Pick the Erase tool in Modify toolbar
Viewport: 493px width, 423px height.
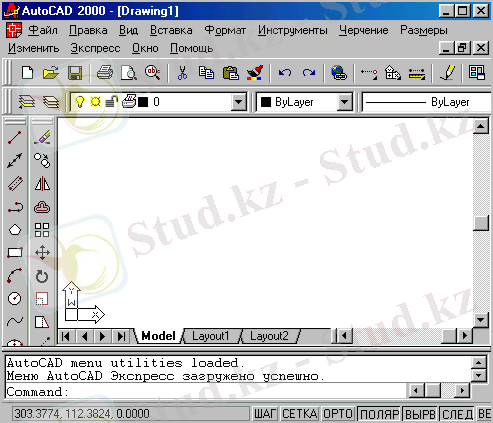pos(42,137)
